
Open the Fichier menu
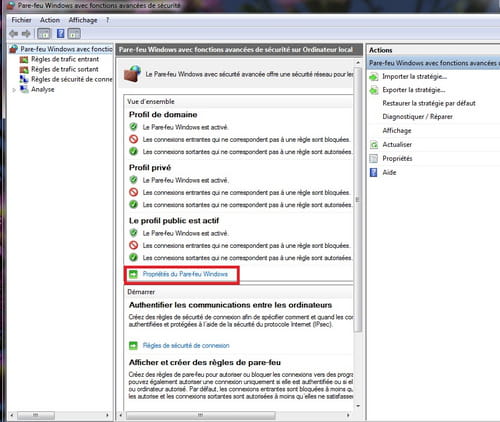[21, 20]
